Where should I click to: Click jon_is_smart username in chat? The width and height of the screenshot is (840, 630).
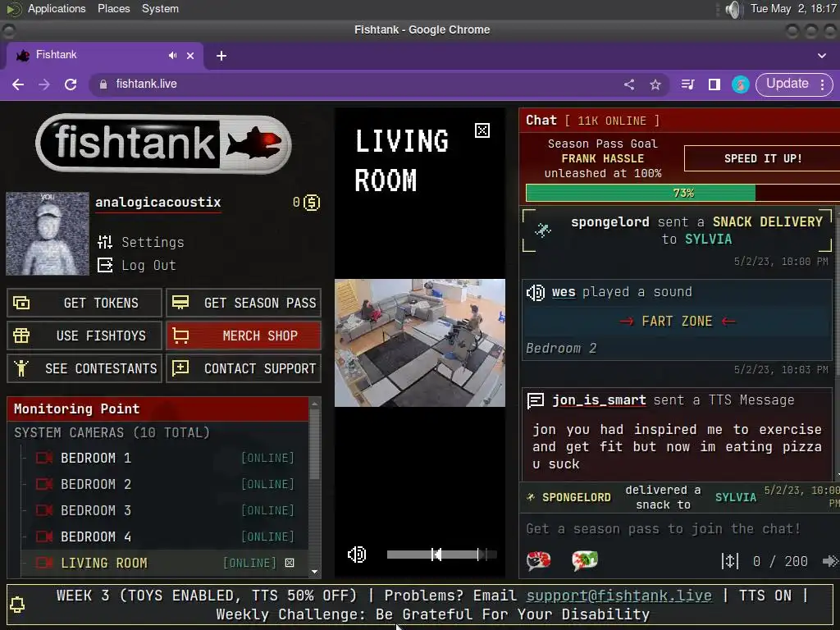tap(599, 400)
